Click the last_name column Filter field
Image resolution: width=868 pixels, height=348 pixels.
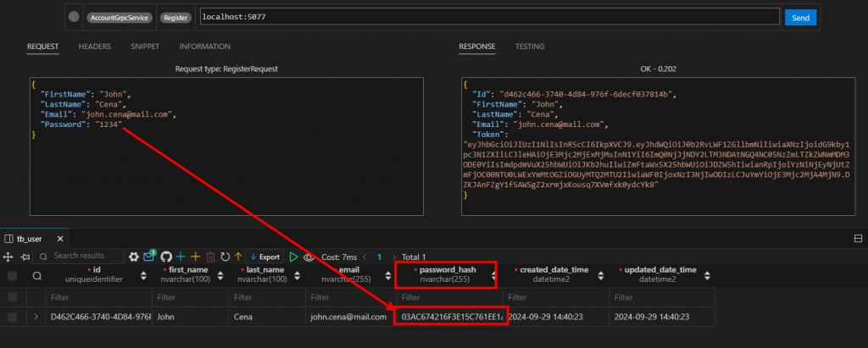click(267, 297)
